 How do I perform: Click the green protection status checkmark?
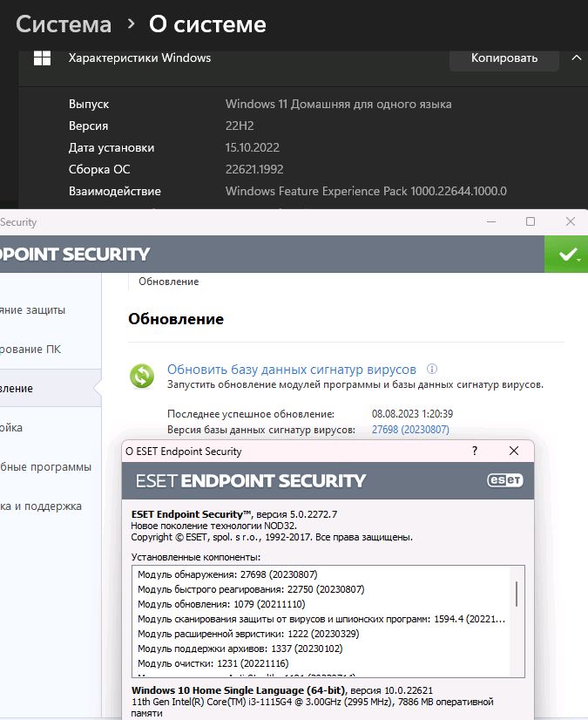[x=566, y=254]
